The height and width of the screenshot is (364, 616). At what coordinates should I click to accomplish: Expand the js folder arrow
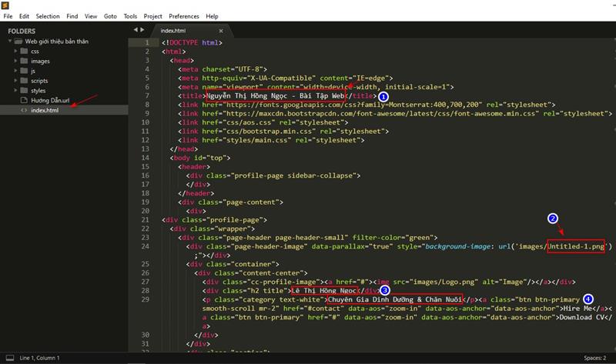click(16, 71)
